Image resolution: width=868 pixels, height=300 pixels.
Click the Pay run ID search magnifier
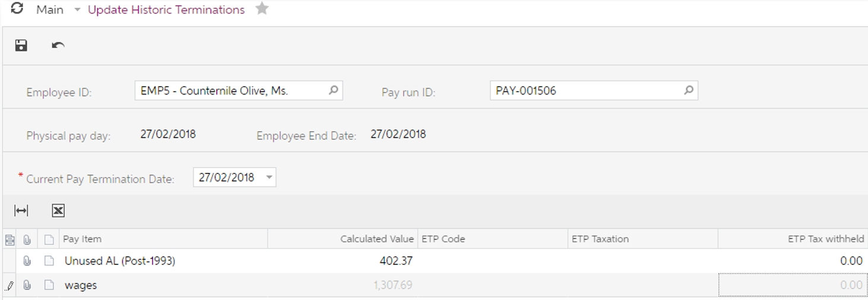coord(689,90)
